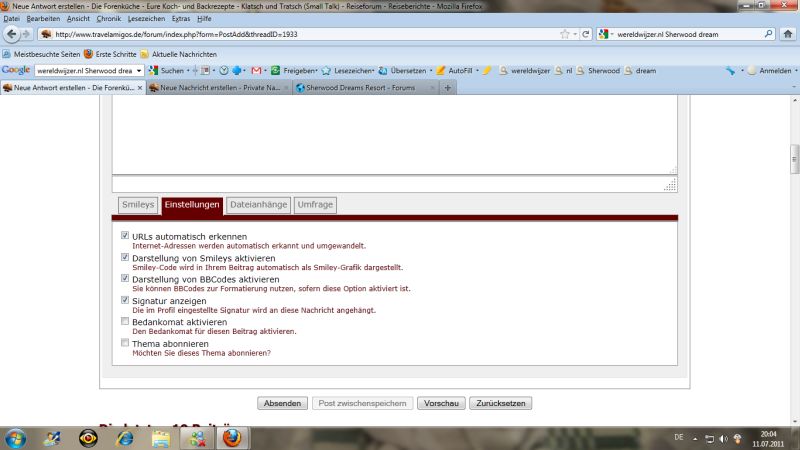The height and width of the screenshot is (450, 800).
Task: Open the Lesezeichen menu in menu bar
Action: click(x=119, y=19)
